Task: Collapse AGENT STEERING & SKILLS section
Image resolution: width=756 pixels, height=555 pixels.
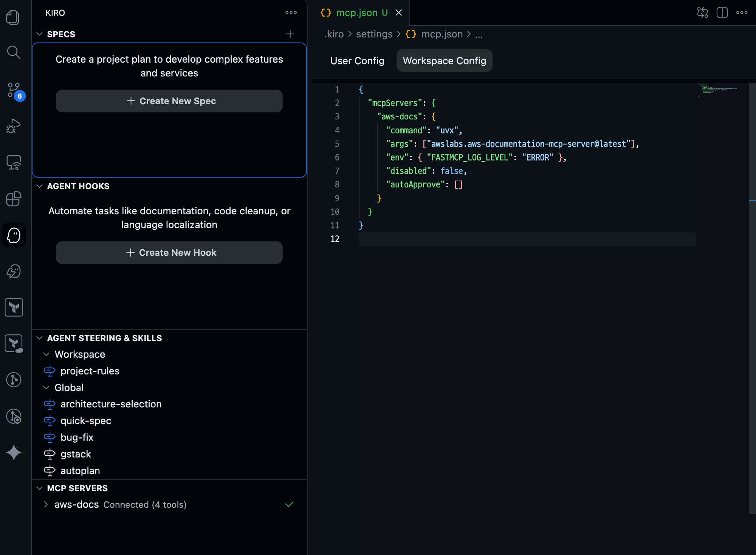Action: pyautogui.click(x=39, y=338)
